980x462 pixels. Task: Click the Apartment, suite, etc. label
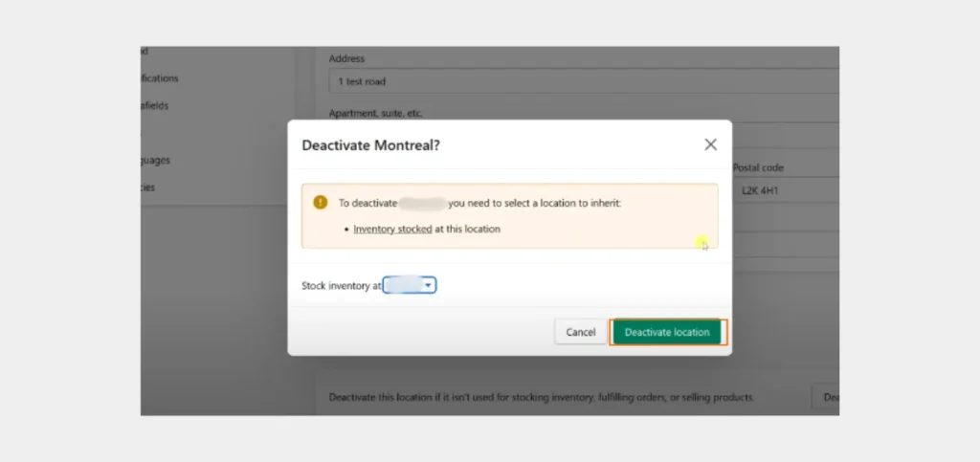click(375, 114)
